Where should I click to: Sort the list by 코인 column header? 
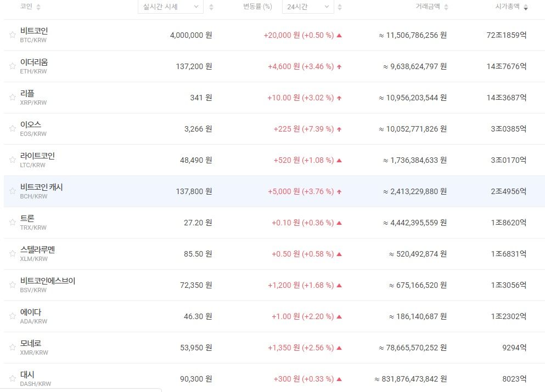pos(30,7)
